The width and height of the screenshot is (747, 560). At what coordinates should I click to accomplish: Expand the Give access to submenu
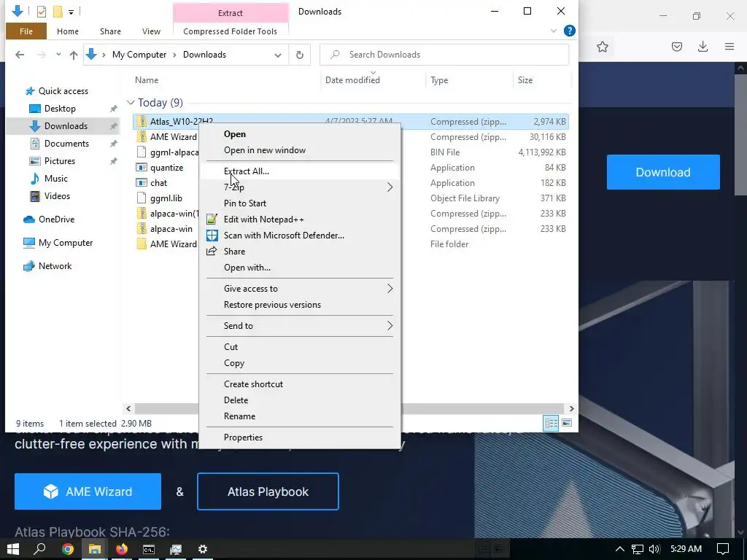click(x=300, y=289)
